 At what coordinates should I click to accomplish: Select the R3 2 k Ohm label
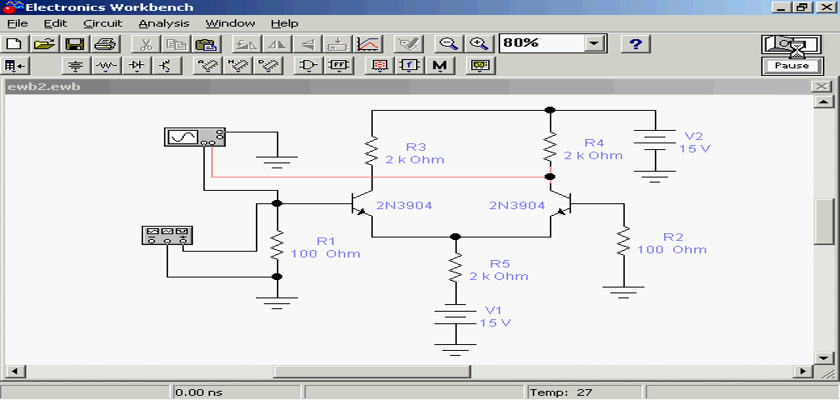point(415,153)
